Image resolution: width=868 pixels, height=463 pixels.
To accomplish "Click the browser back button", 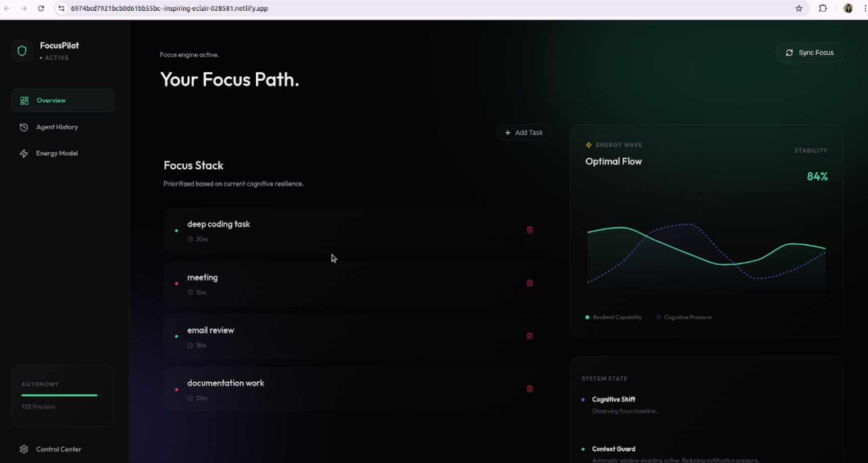I will [7, 8].
